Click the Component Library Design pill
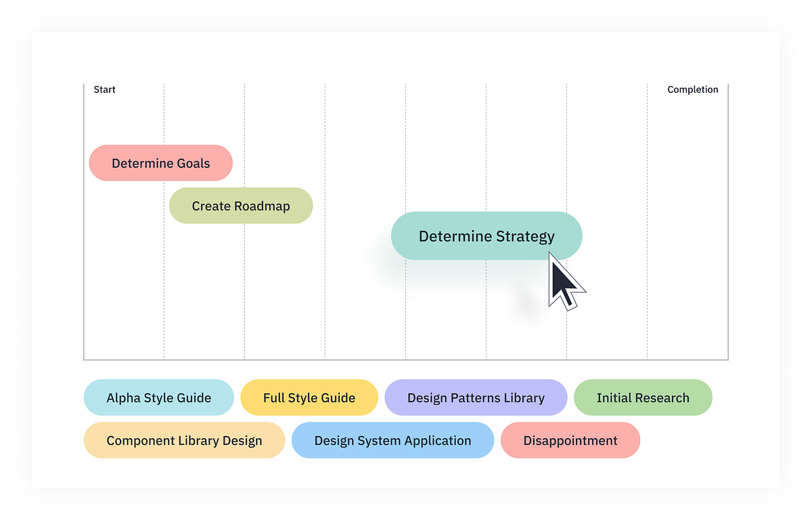 (x=184, y=440)
